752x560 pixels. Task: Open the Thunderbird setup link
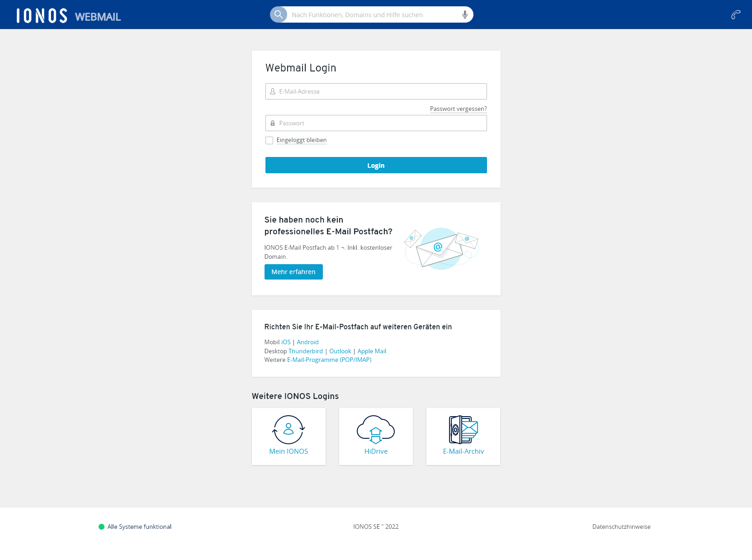pyautogui.click(x=306, y=351)
